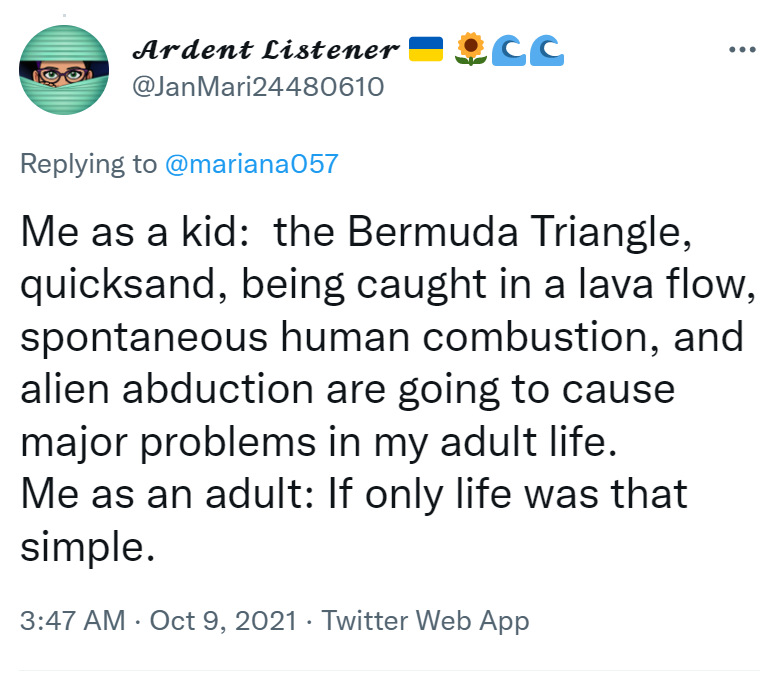The height and width of the screenshot is (679, 777).
Task: Open the @mariana057 mention link
Action: (251, 164)
